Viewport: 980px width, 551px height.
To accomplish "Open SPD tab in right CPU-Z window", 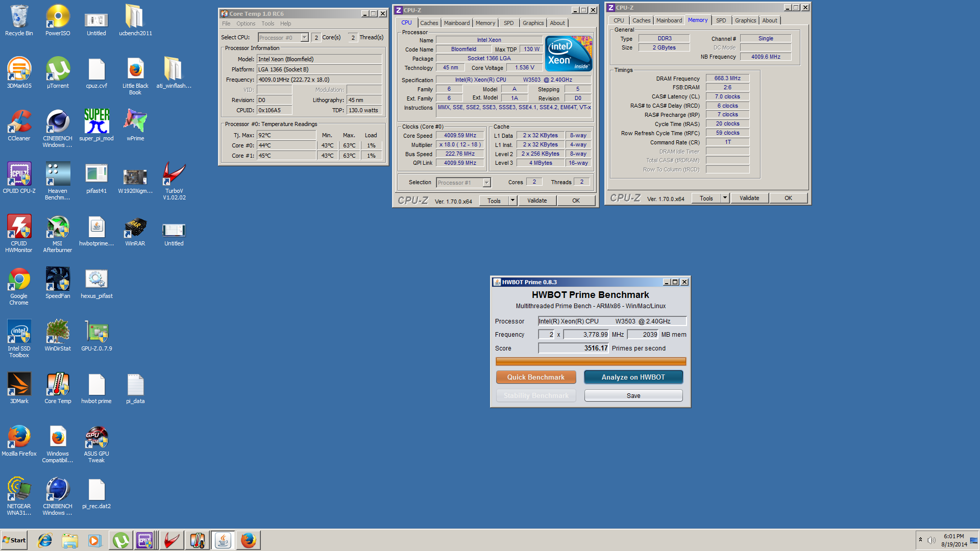I will [x=721, y=20].
